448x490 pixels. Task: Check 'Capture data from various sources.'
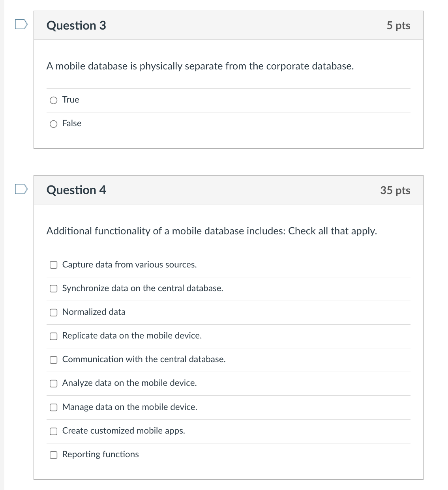tap(53, 265)
